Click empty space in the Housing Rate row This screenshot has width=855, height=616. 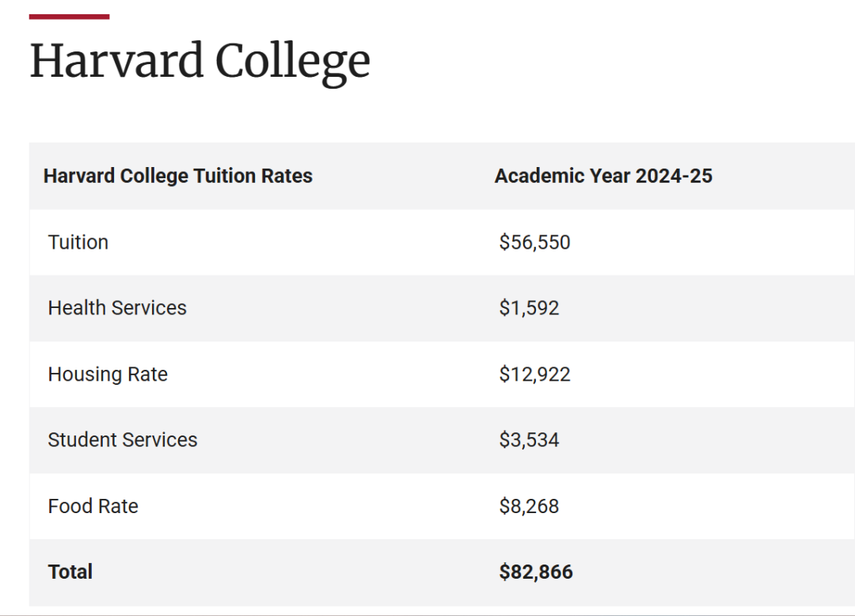[x=709, y=375]
